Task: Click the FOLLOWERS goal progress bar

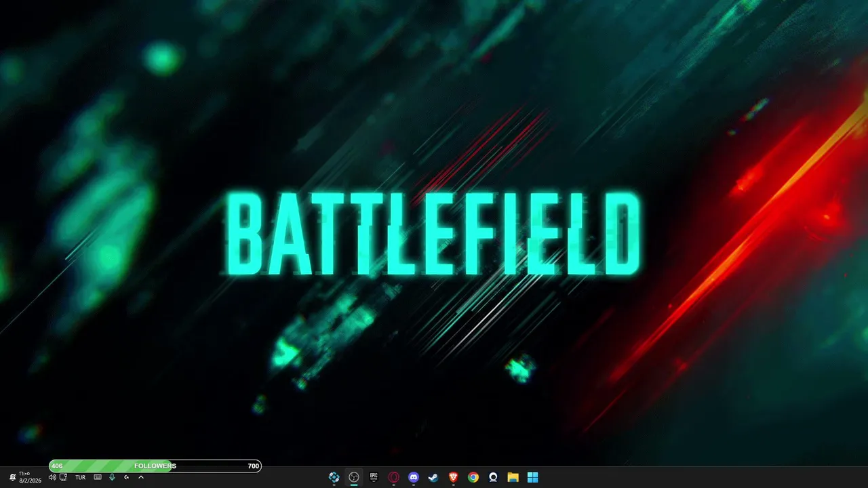Action: point(155,466)
